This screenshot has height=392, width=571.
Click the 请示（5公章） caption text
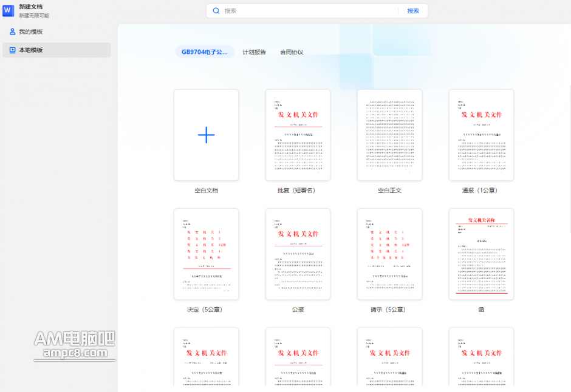click(x=388, y=310)
